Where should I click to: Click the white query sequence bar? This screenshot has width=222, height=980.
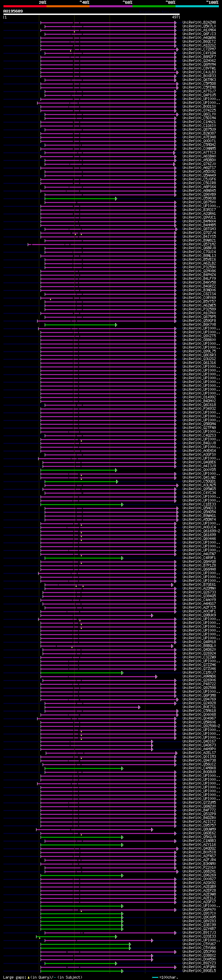92,15
